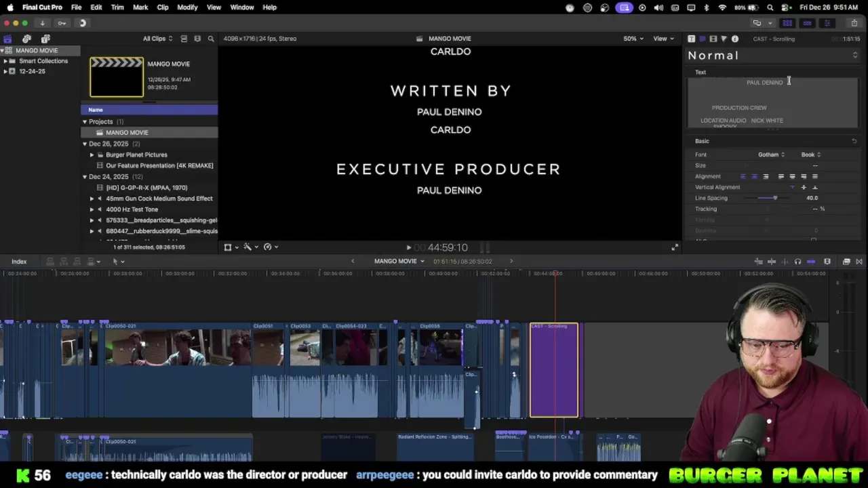Show the Libraries sidebar clapperboard icon
The height and width of the screenshot is (488, 868).
(x=7, y=39)
